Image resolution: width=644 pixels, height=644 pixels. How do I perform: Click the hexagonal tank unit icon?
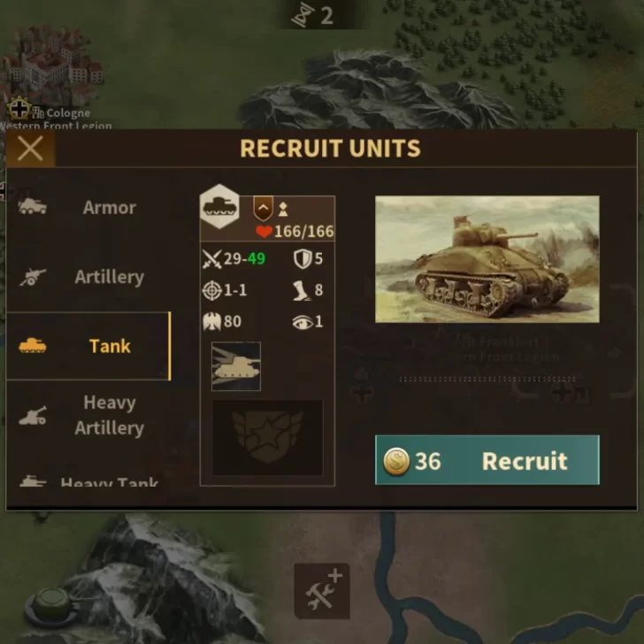click(219, 207)
